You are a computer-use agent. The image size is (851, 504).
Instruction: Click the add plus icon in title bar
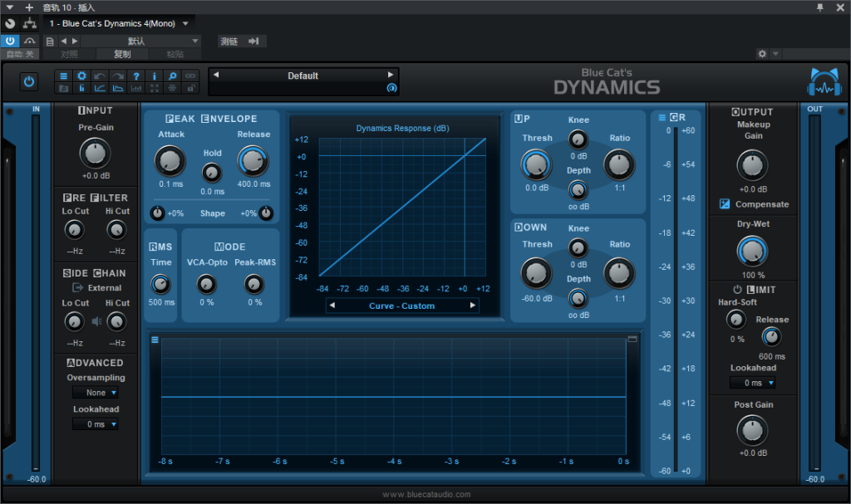tap(29, 7)
